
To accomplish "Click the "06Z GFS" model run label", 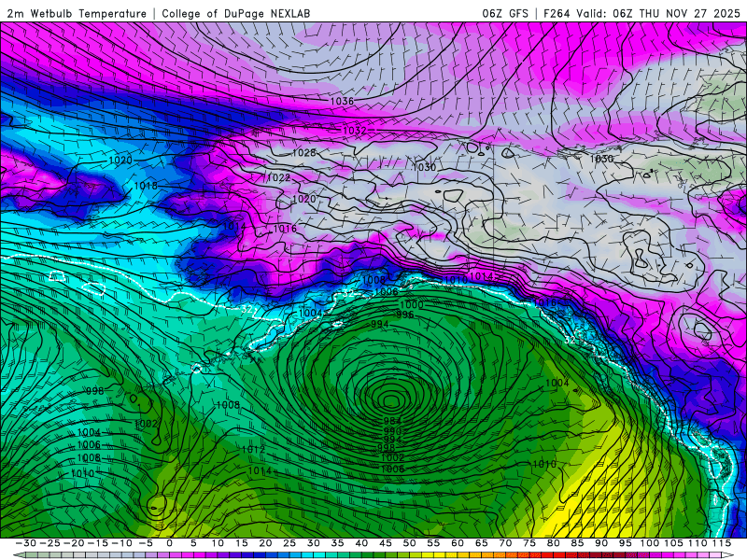I will (x=505, y=14).
